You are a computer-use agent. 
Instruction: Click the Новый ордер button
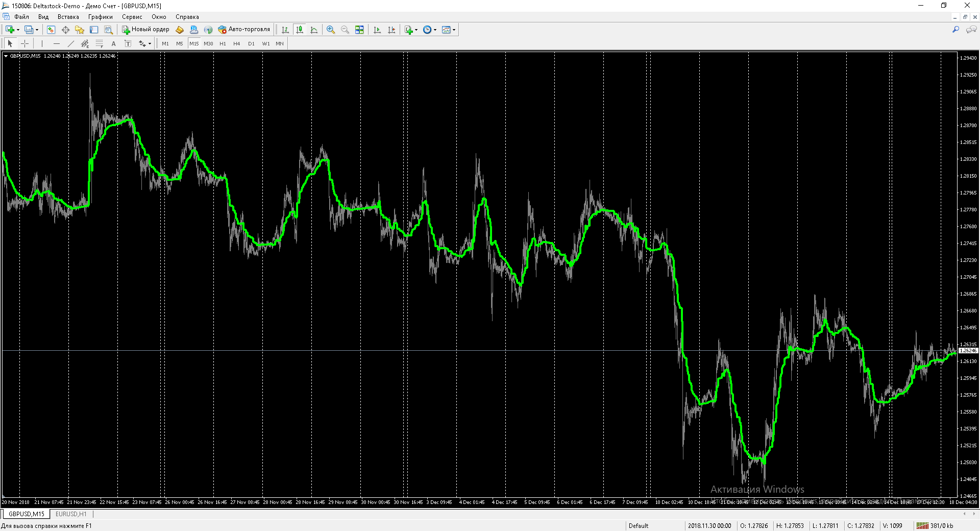[x=145, y=30]
